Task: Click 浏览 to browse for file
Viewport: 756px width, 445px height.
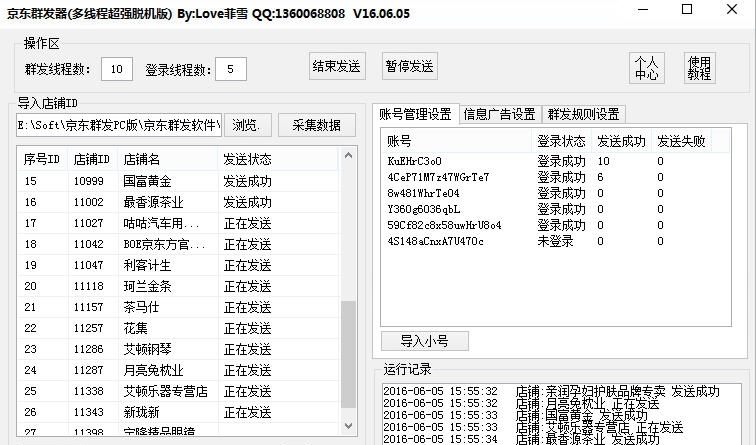Action: pyautogui.click(x=246, y=125)
